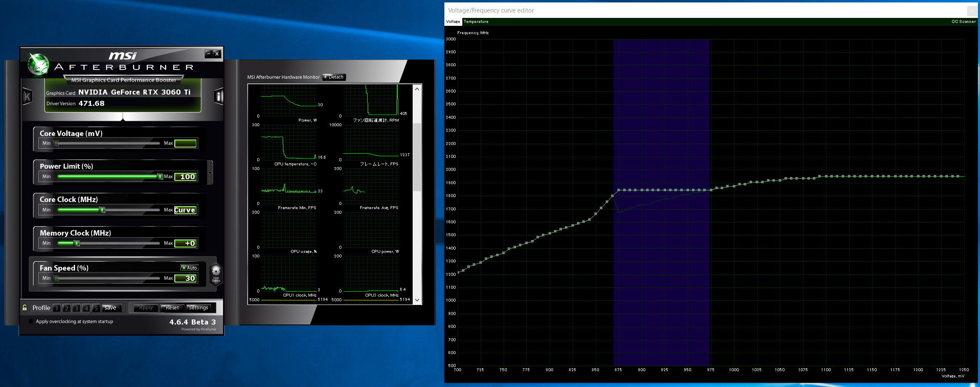Select profile slot 3
This screenshot has height=387, width=980.
76,308
